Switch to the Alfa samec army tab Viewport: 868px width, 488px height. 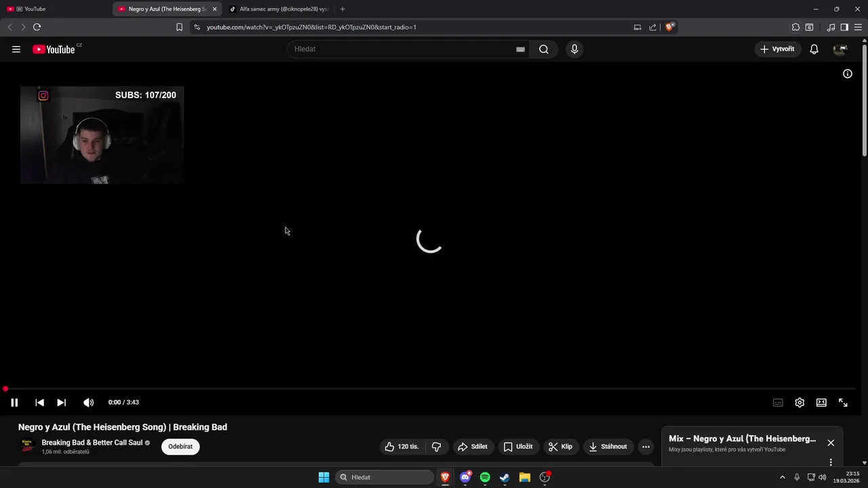279,9
